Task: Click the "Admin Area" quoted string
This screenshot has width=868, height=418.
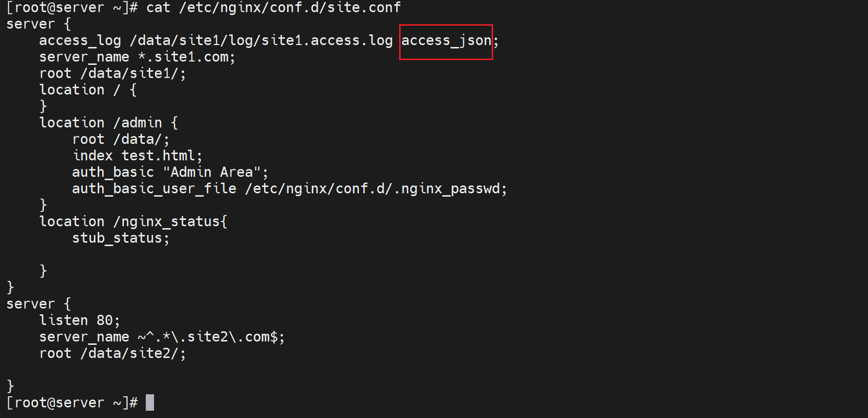Action: [216, 172]
